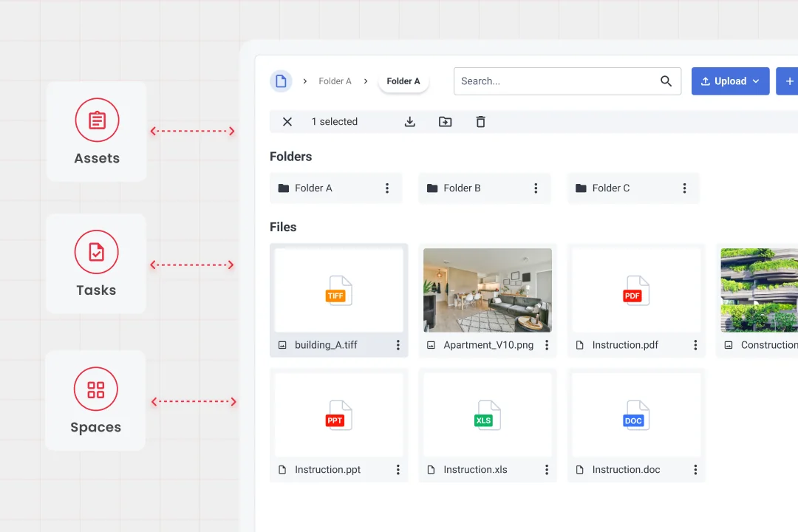The height and width of the screenshot is (532, 798).
Task: Clear the selection with the X icon
Action: [x=287, y=122]
